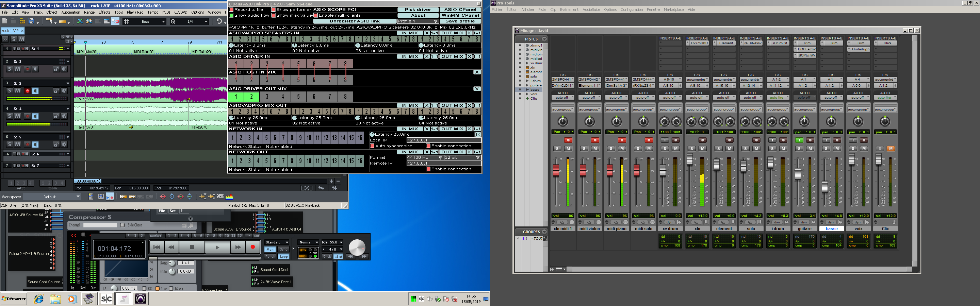
Task: Solo the guitare channel in Pro Tools mixer
Action: tap(799, 149)
